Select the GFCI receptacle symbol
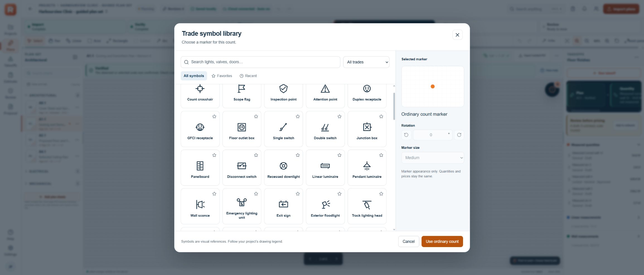The image size is (644, 275). coord(200,129)
